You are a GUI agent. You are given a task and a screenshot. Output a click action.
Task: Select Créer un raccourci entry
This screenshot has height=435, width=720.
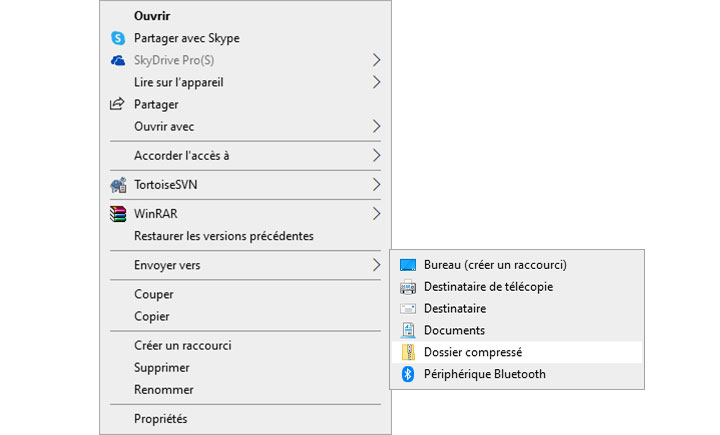click(x=182, y=345)
